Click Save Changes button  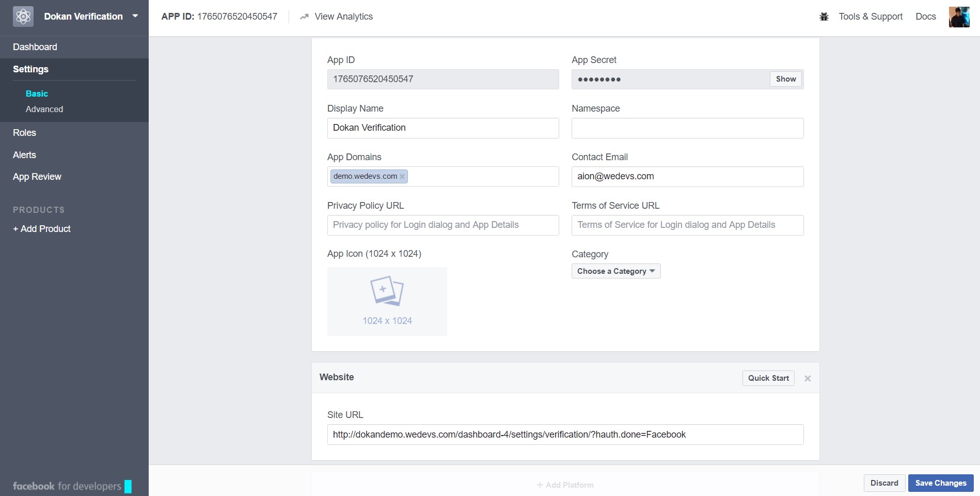pos(941,483)
